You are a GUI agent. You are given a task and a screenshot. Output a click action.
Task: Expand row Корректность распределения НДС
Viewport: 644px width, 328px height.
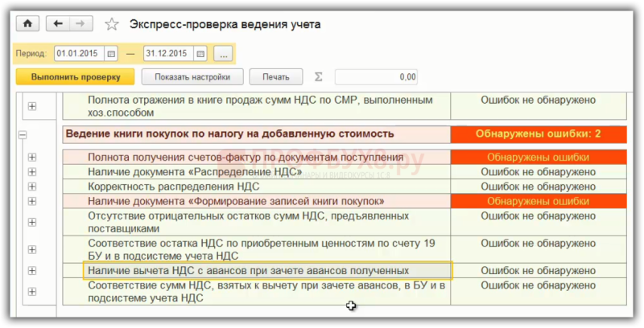(x=32, y=187)
